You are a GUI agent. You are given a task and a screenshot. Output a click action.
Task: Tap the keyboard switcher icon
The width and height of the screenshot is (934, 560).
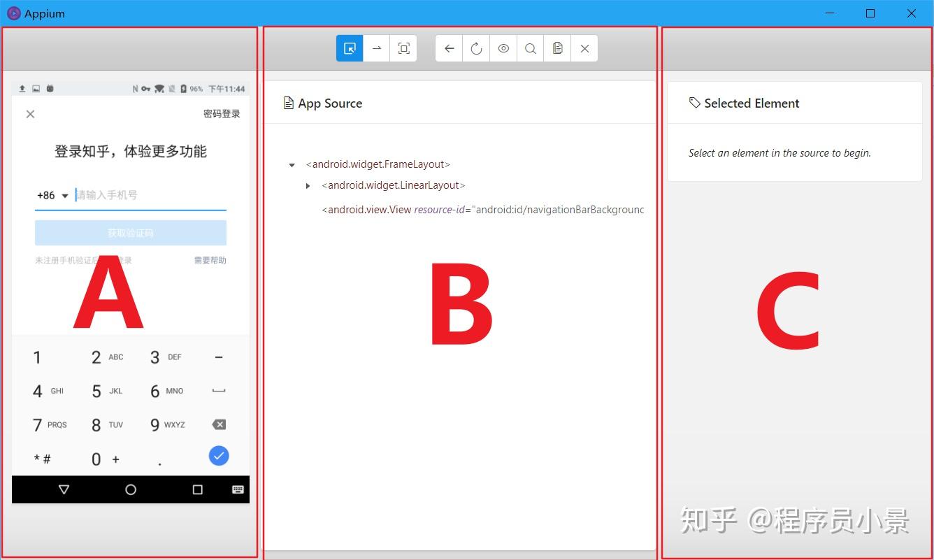click(x=238, y=489)
